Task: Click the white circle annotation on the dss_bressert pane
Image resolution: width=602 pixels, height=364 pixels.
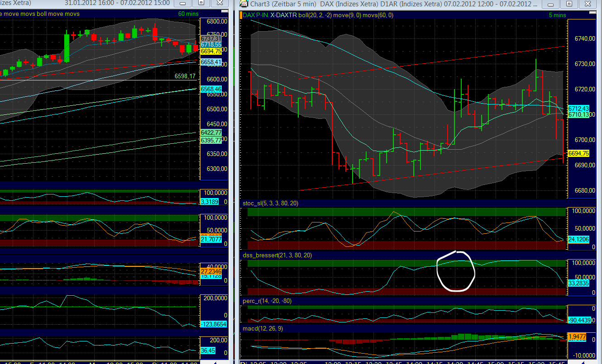Action: (455, 272)
